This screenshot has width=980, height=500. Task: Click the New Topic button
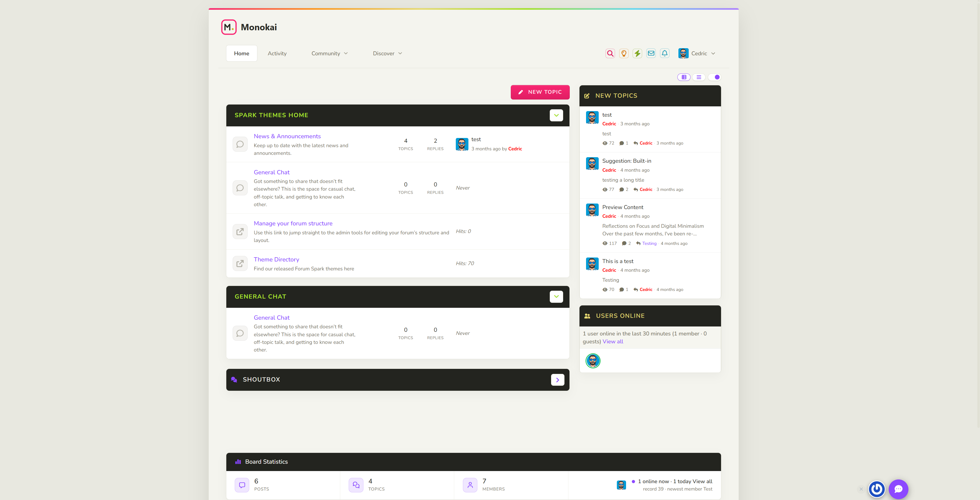[x=540, y=92]
